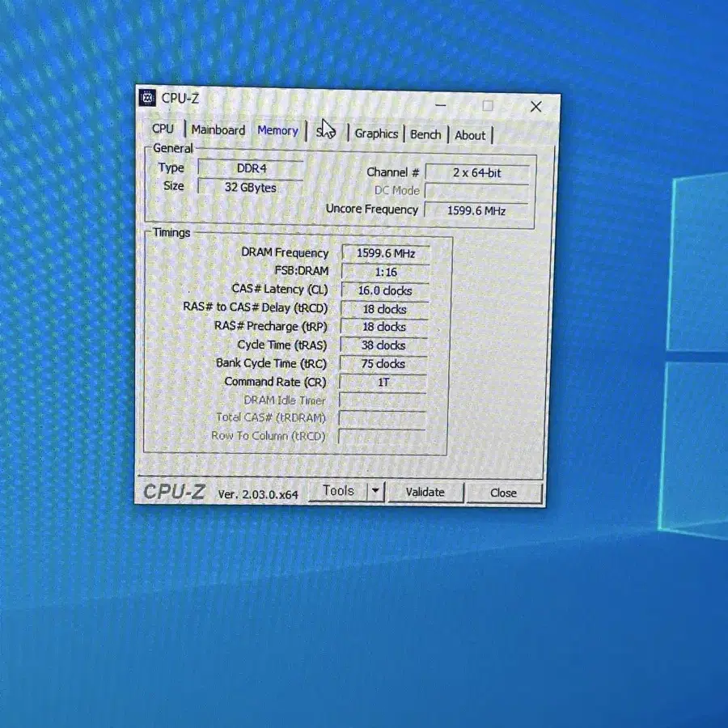Click the "Command Rate (CR)" label
The height and width of the screenshot is (728, 728).
click(x=275, y=382)
